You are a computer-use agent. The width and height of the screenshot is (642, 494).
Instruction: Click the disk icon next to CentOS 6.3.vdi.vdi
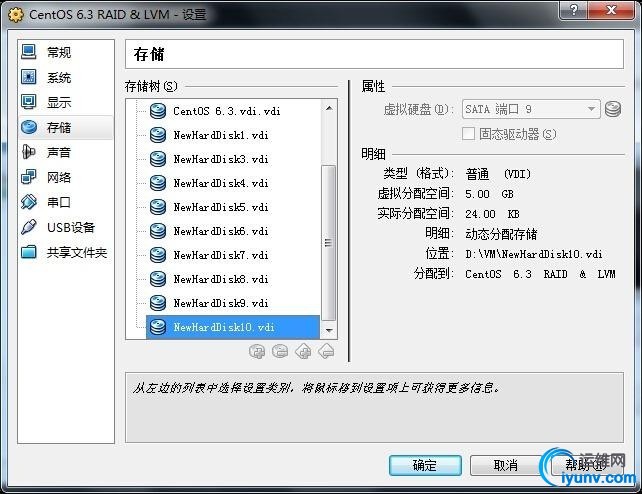[x=158, y=111]
